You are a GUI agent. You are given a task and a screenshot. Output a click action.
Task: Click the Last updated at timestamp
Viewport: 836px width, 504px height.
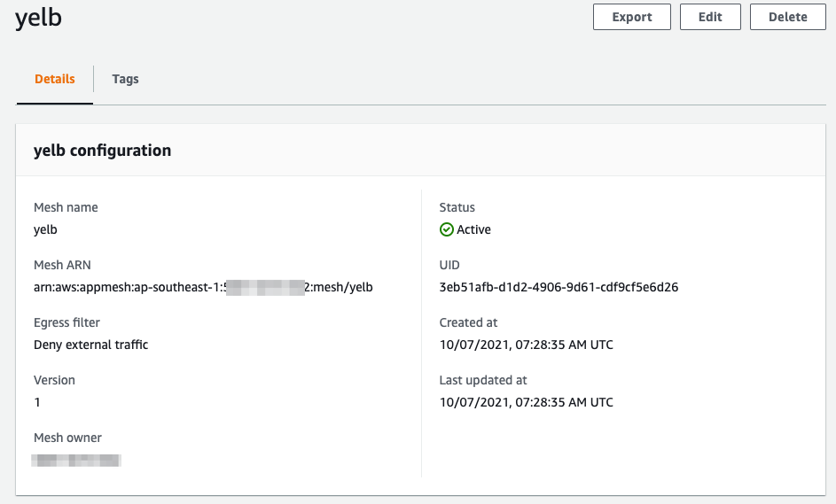[x=526, y=402]
